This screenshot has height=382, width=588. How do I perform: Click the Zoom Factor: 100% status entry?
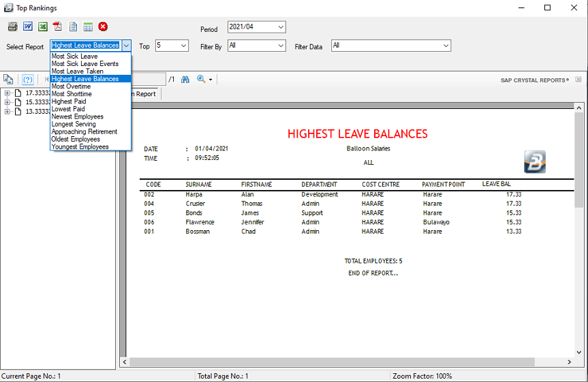pos(422,376)
